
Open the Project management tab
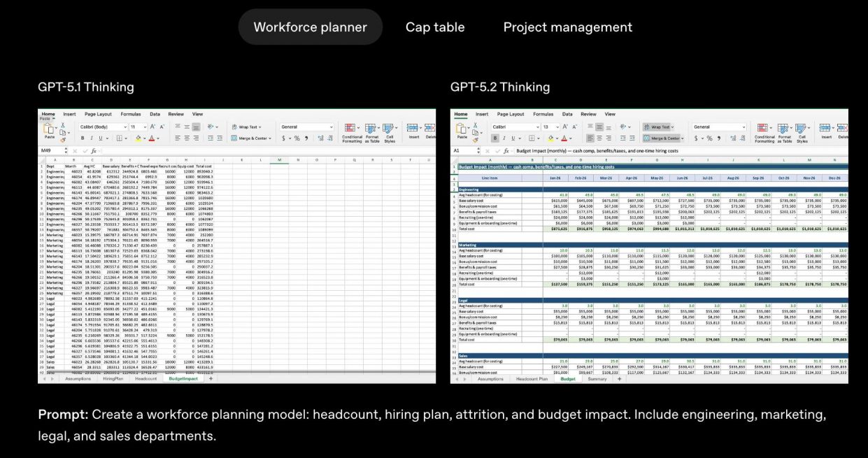[568, 27]
